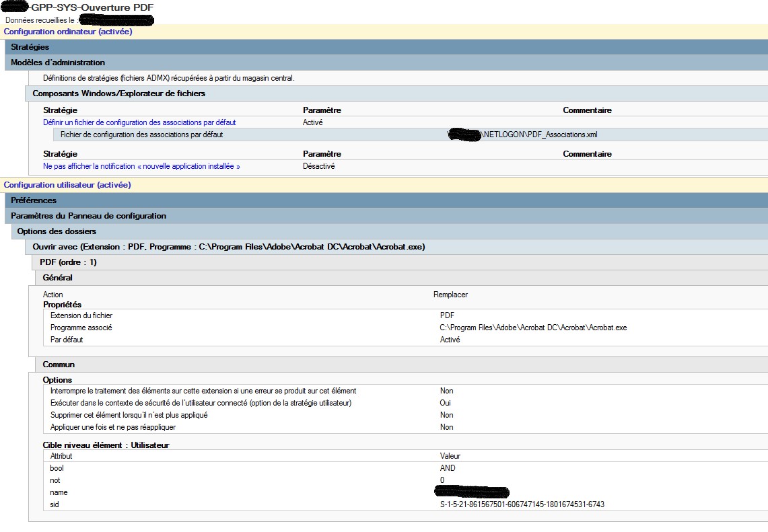Image resolution: width=768 pixels, height=532 pixels.
Task: Click the sid value starting with S-1-5-21
Action: coord(522,504)
